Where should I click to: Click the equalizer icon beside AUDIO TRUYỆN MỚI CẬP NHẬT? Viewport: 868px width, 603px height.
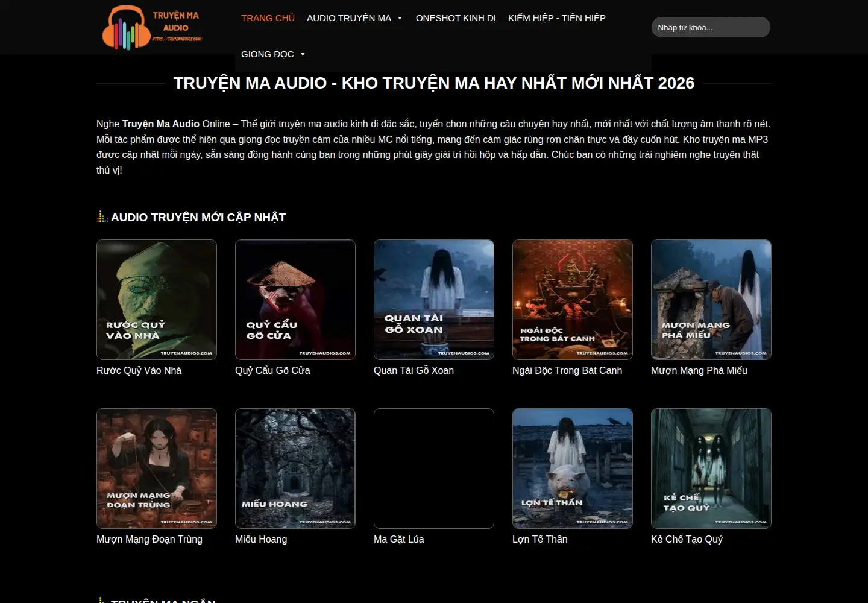(102, 216)
